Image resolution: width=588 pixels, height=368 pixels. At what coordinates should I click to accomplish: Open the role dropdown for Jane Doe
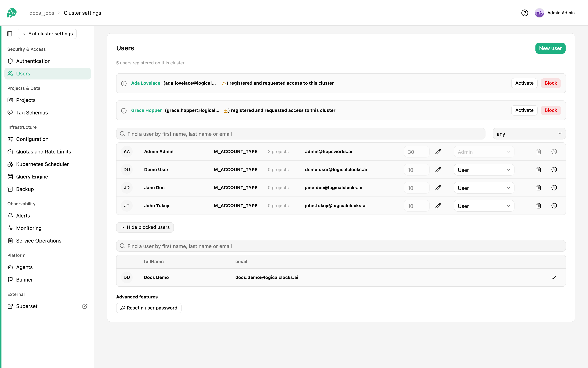pyautogui.click(x=484, y=188)
